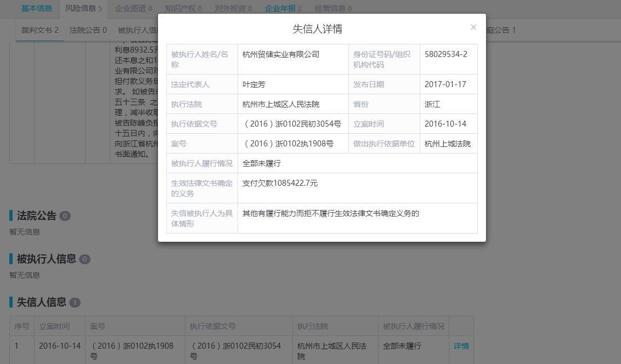Viewport: 621px width, 364px height.
Task: Click the 被执行人信息 section heading
Action: click(46, 259)
